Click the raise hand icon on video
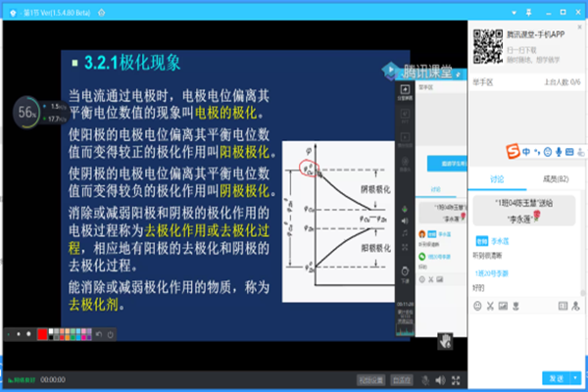 (445, 340)
